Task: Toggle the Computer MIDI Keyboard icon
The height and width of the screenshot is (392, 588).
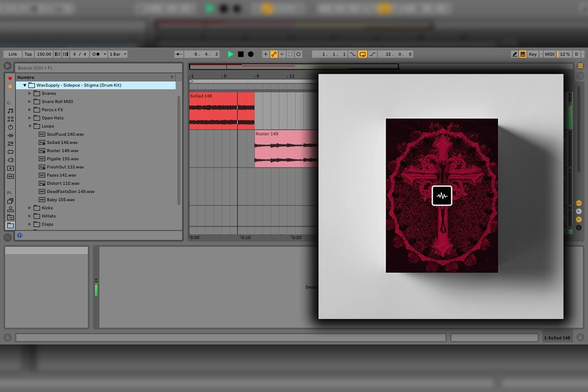Action: [523, 54]
